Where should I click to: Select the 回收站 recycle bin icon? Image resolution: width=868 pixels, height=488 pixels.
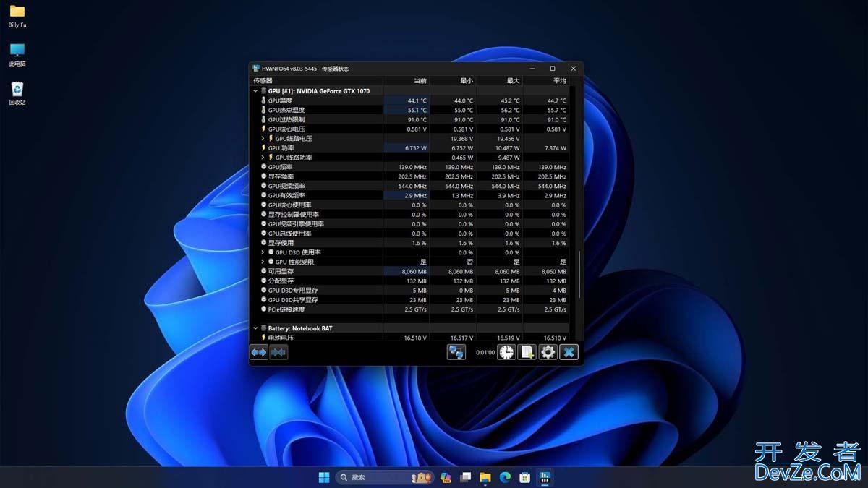(x=17, y=93)
